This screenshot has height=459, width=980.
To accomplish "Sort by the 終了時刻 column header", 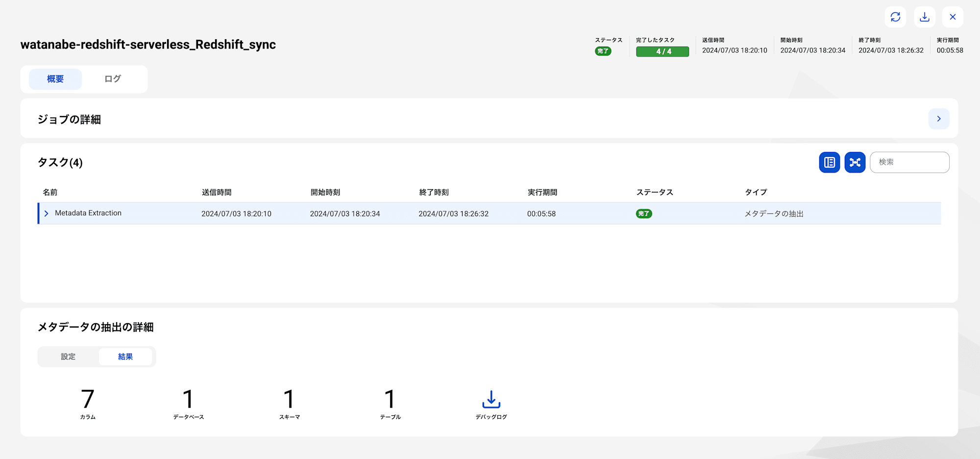I will point(434,192).
